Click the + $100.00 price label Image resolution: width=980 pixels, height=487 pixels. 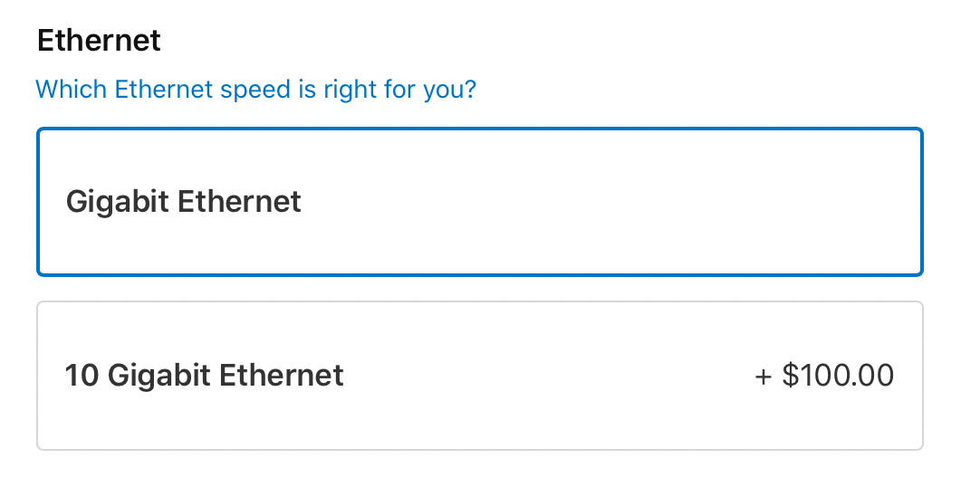point(824,376)
